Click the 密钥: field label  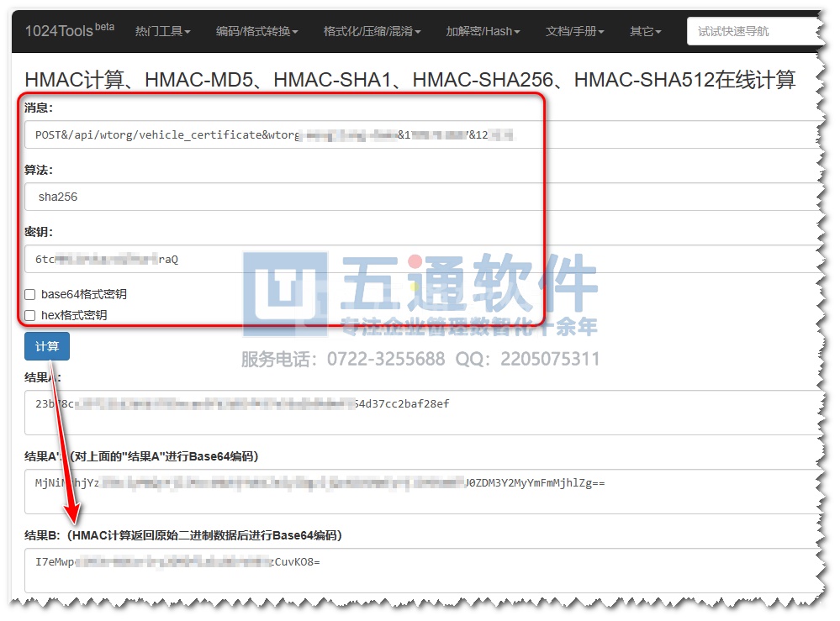pos(39,232)
